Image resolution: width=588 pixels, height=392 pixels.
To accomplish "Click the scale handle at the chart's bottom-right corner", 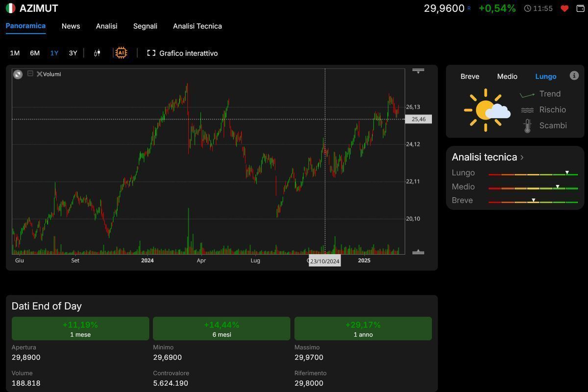I will pos(418,252).
